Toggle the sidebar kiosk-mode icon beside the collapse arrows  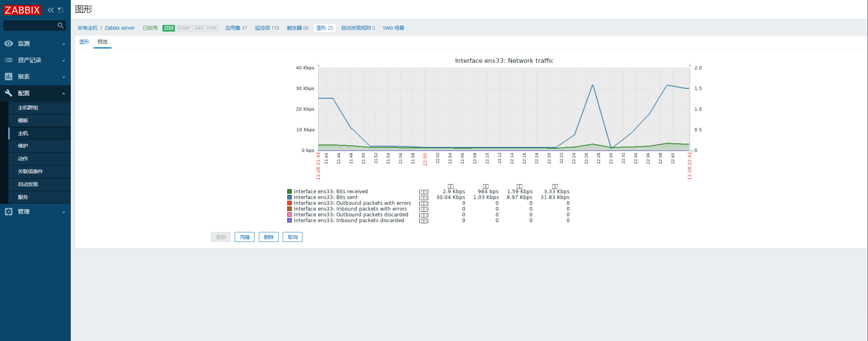tap(61, 10)
